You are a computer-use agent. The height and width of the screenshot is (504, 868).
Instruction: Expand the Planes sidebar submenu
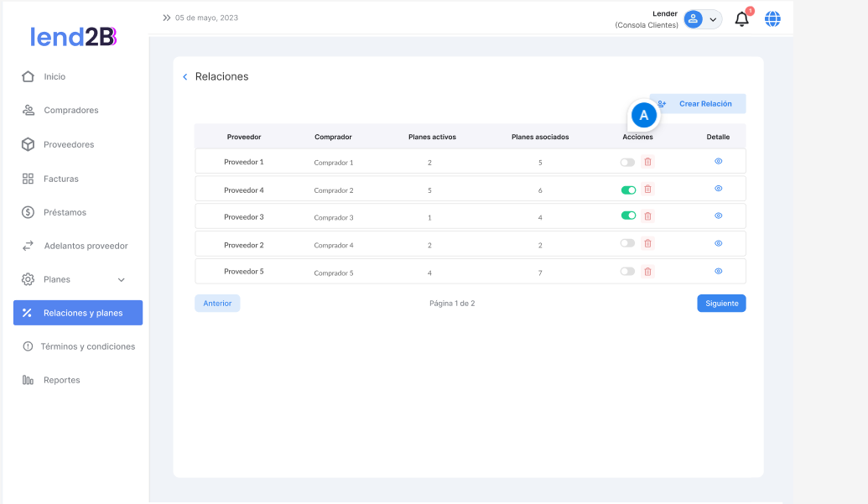click(x=121, y=280)
